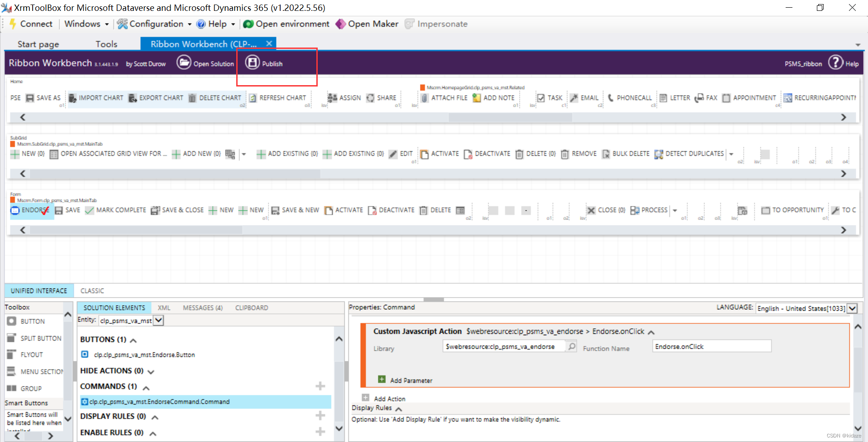Click the Add Action link
868x442 pixels.
pos(389,398)
